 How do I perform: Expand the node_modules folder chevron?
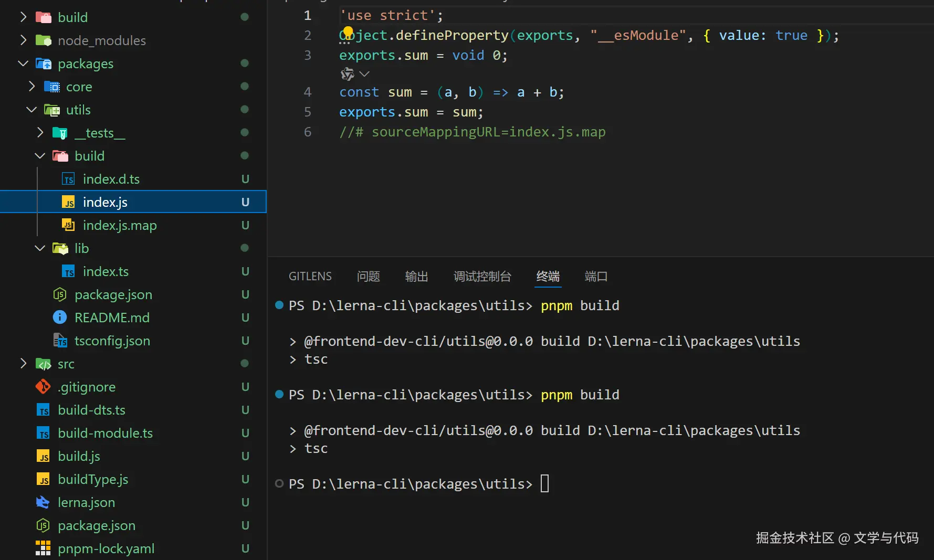[x=23, y=40]
